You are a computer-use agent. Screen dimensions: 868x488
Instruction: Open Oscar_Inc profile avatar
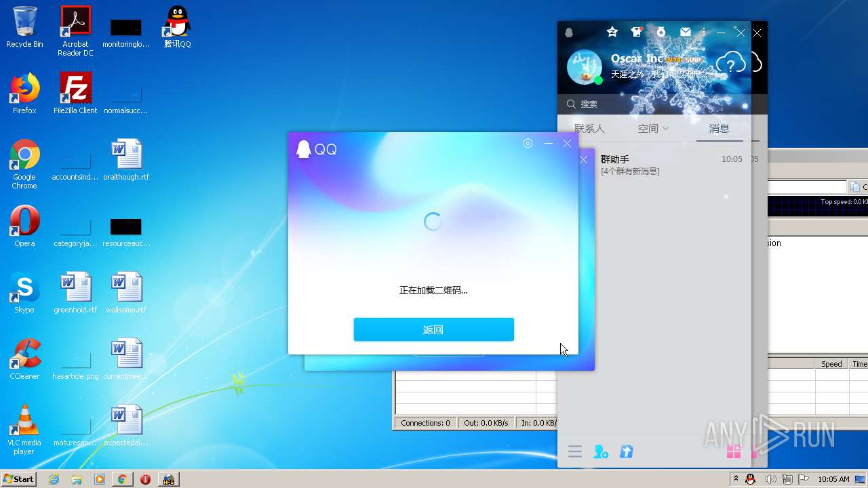(584, 67)
